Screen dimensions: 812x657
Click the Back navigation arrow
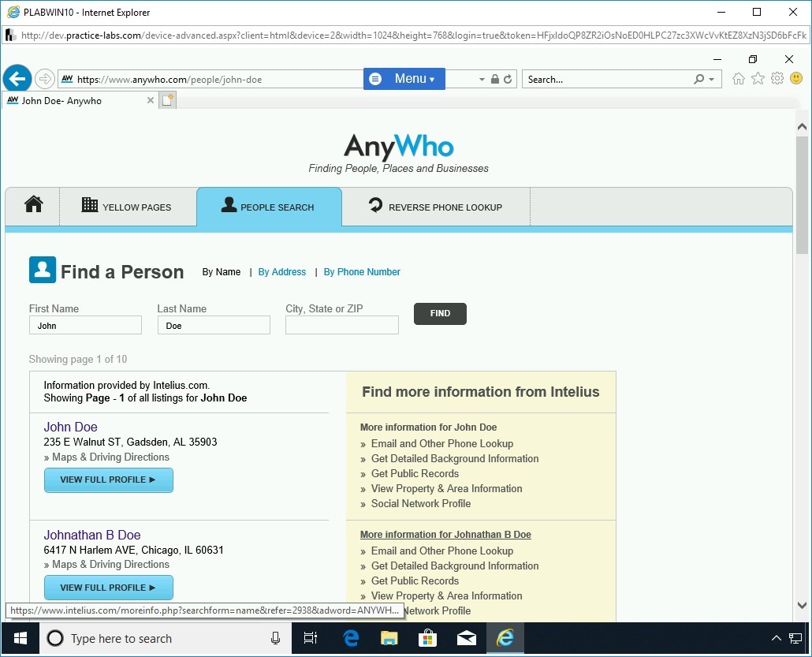click(17, 78)
